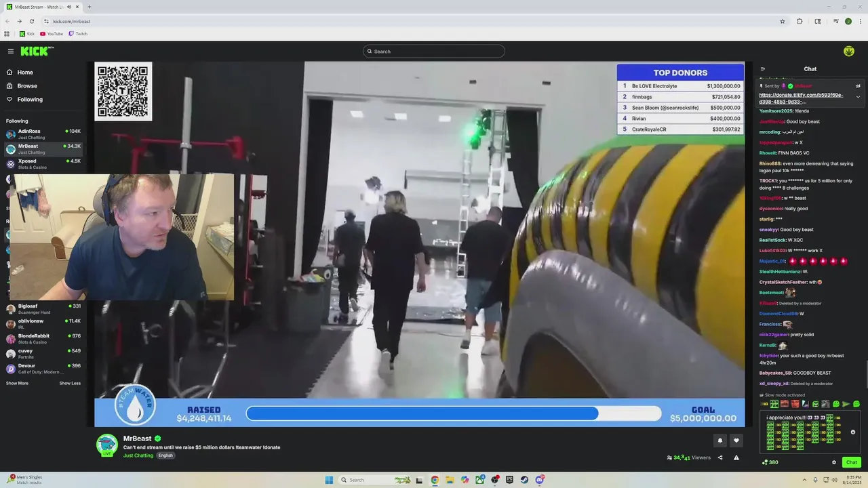Reload the page with the browser refresh button
The image size is (868, 488).
tap(31, 21)
